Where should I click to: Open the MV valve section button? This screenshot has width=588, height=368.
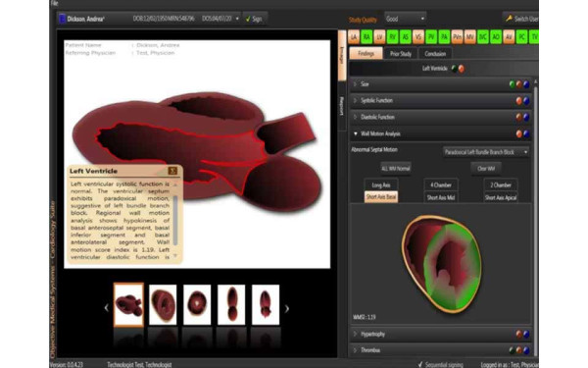pos(469,37)
